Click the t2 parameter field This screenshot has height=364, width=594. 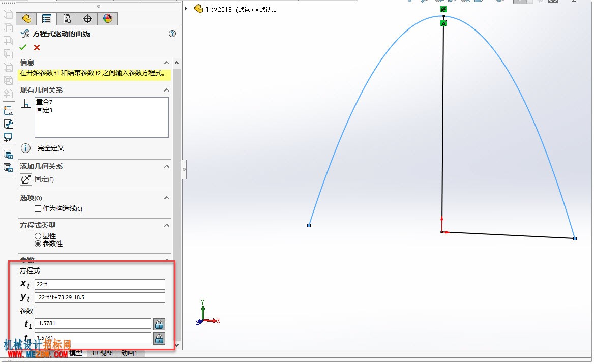coord(93,338)
